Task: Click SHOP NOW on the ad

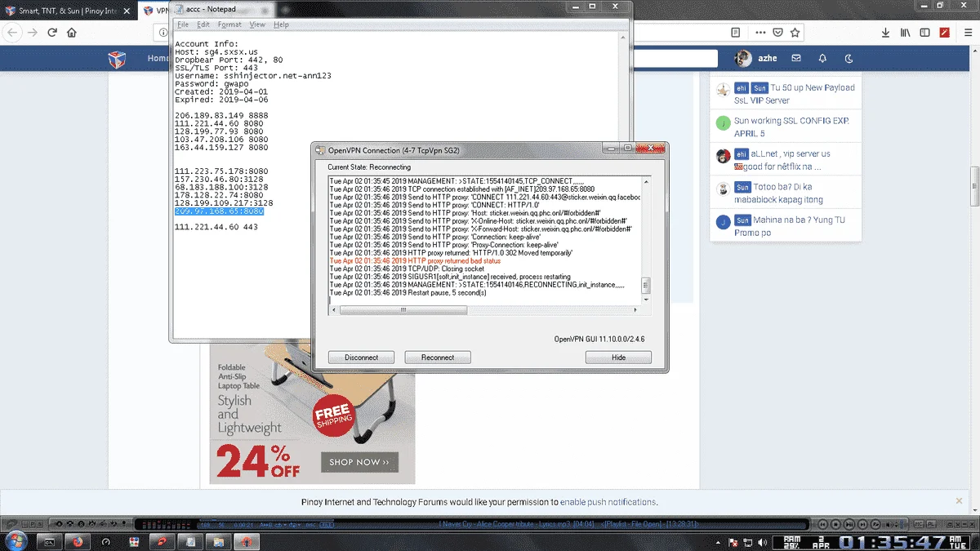Action: click(x=359, y=462)
